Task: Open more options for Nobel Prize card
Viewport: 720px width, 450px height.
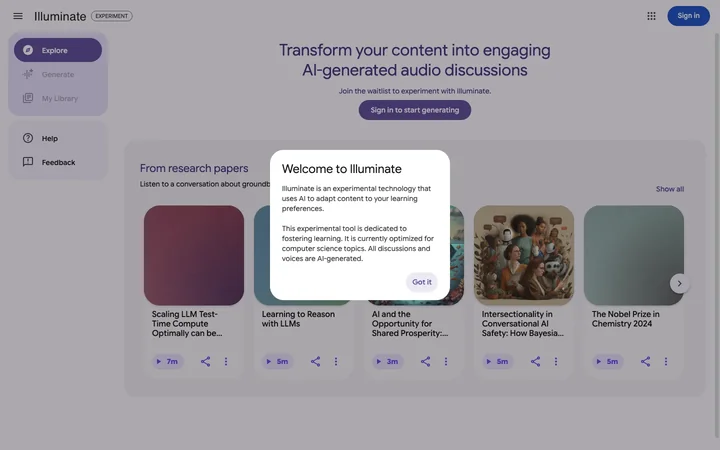Action: pos(666,361)
